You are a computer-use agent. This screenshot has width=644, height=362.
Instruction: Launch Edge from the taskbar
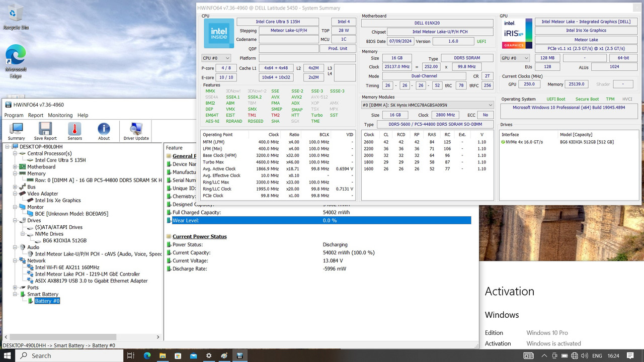(147, 355)
